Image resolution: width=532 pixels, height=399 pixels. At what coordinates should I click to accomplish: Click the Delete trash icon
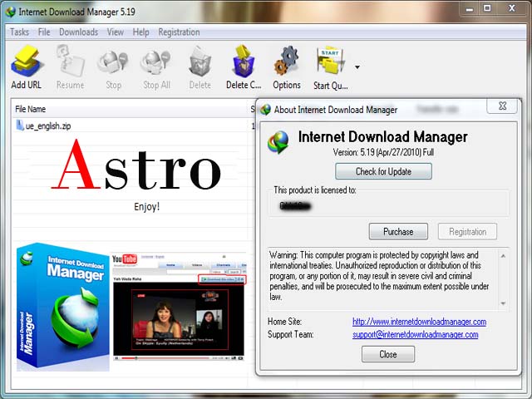point(199,62)
